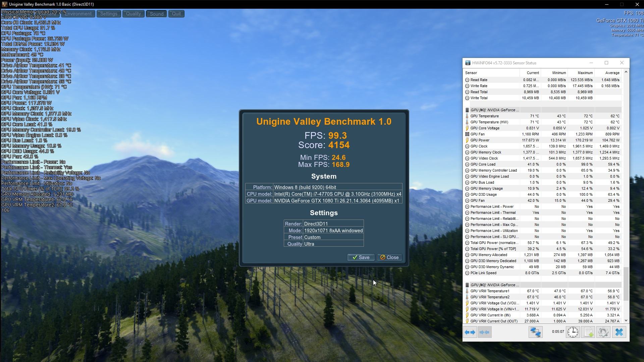The width and height of the screenshot is (644, 362).
Task: Start logging with the sheet-plus icon
Action: [588, 332]
